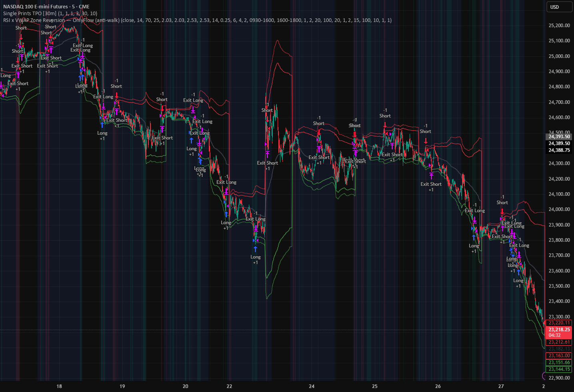574x392 pixels.
Task: Click date label 24 on the time axis
Action: (x=312, y=386)
